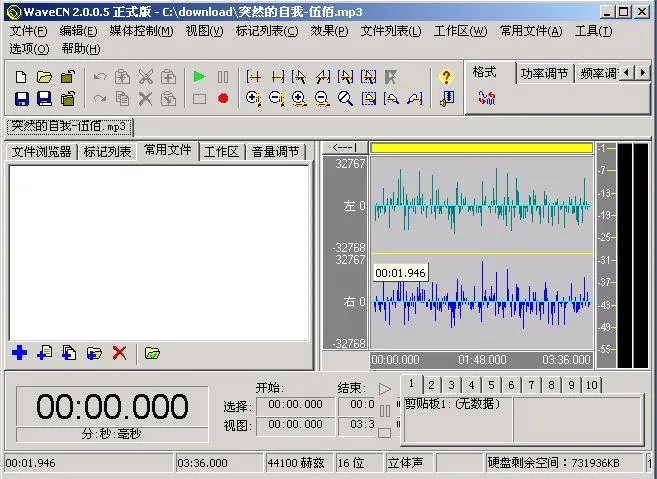Image resolution: width=657 pixels, height=479 pixels.
Task: Click the blue plus Add favorite icon
Action: click(x=19, y=353)
